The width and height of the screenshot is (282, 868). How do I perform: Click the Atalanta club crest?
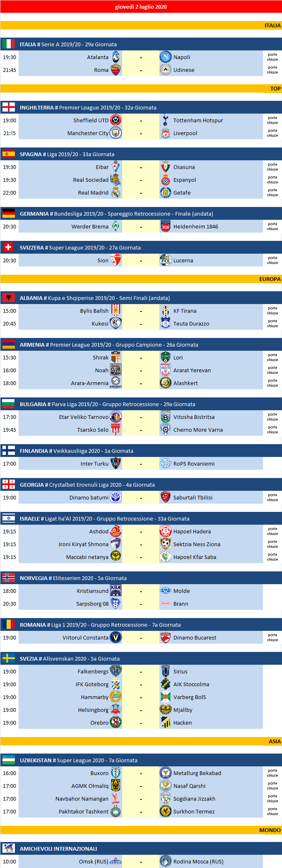[x=116, y=57]
